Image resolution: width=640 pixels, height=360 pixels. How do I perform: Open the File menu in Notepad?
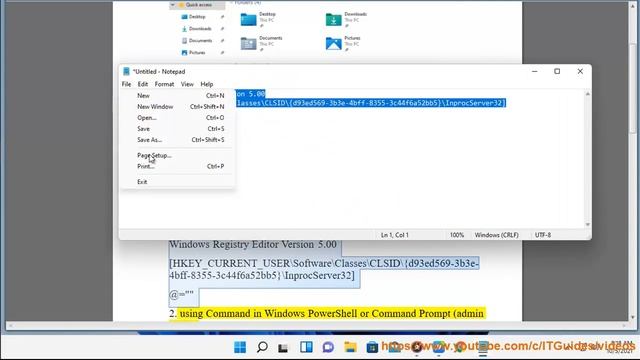pyautogui.click(x=127, y=84)
